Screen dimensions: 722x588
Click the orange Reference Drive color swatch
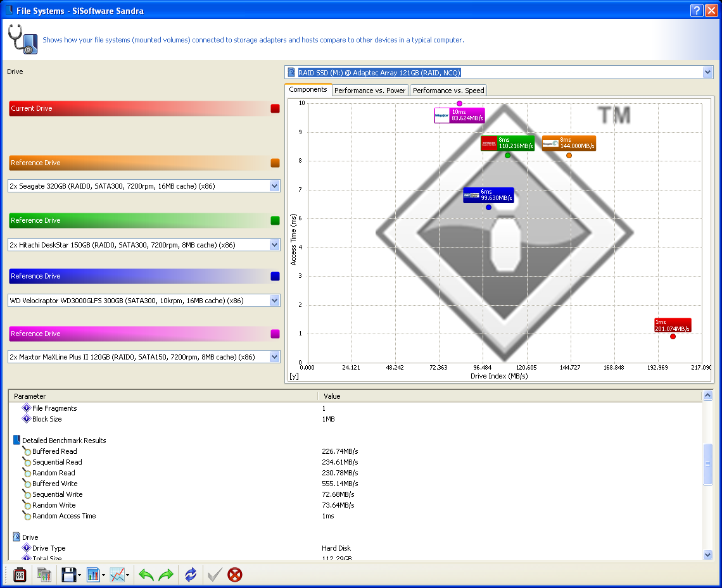275,163
